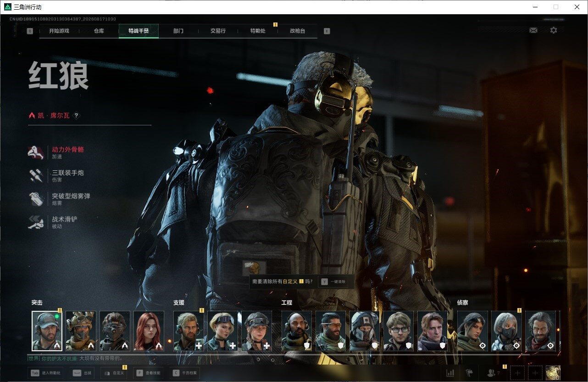
Task: Click the 支援 class heading
Action: tap(179, 303)
